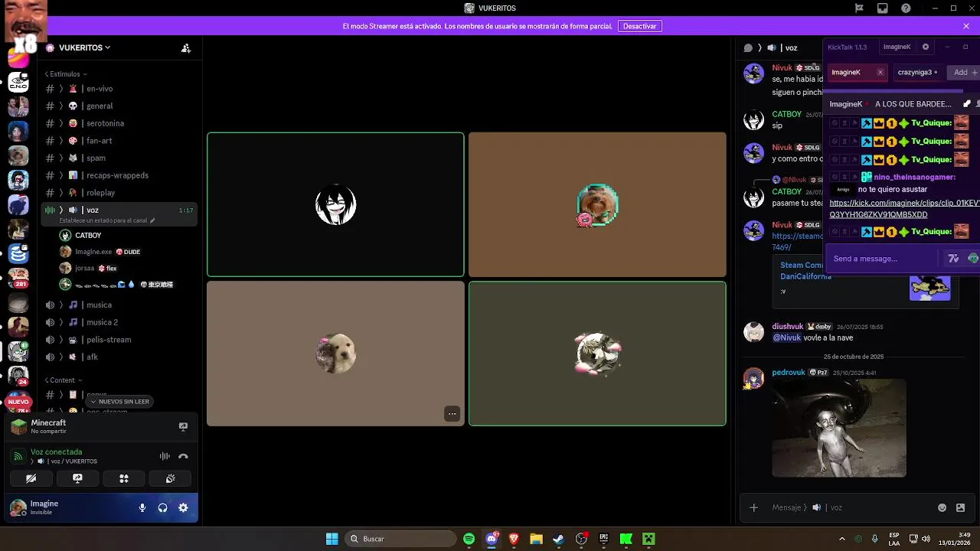Screen dimensions: 980x551
Task: Mute microphone in user panel
Action: (x=142, y=507)
